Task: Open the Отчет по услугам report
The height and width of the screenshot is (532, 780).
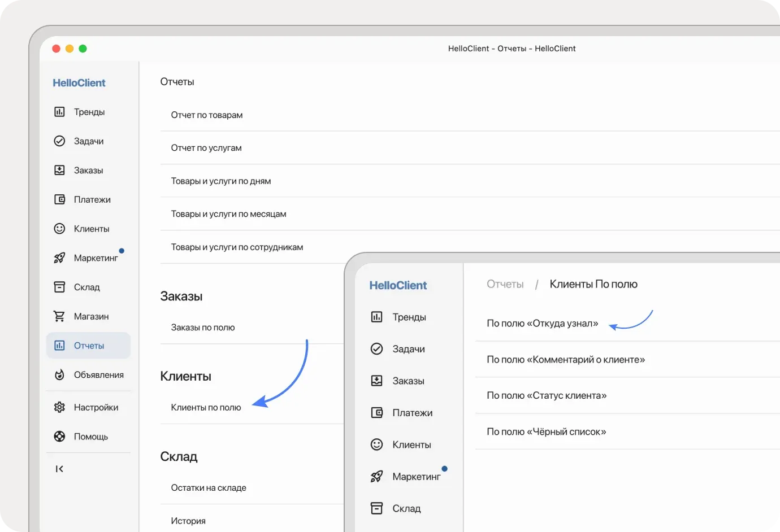Action: (x=206, y=148)
